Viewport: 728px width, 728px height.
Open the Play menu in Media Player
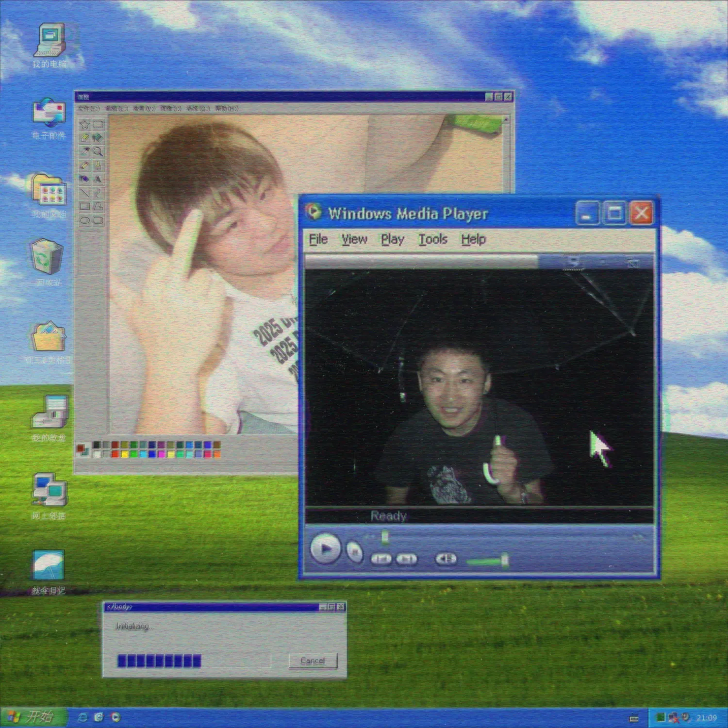392,239
